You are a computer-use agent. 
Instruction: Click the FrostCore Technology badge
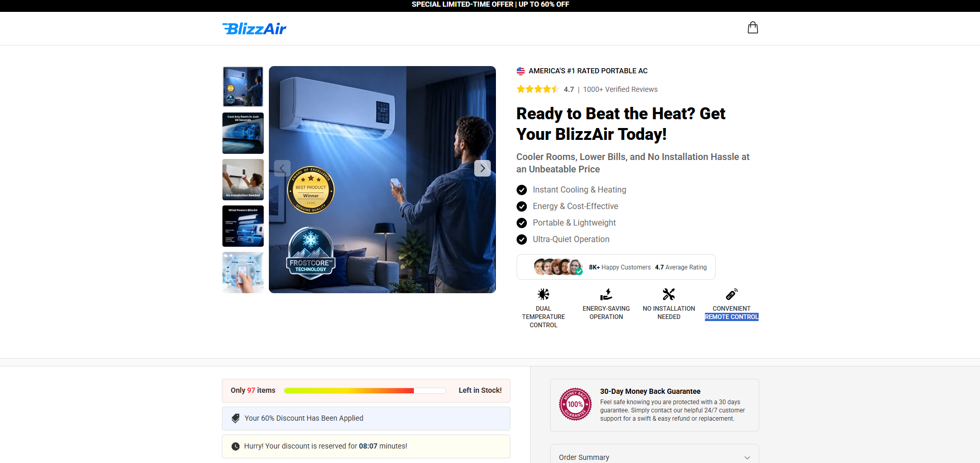311,253
